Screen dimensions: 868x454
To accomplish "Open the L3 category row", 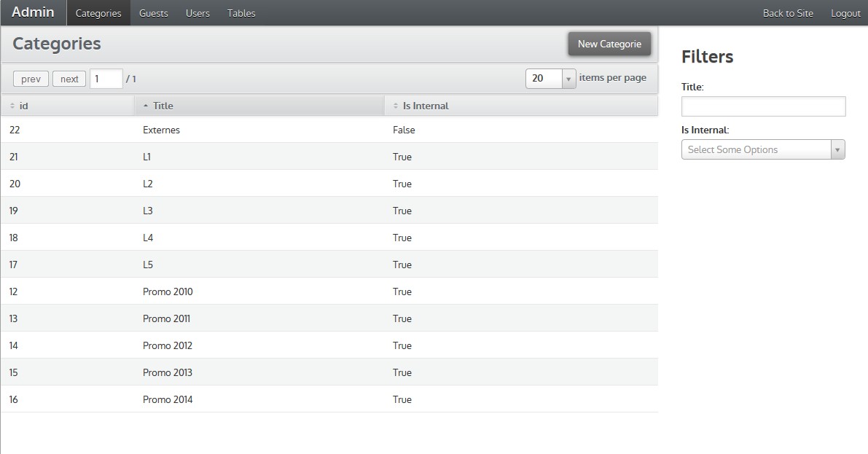I will click(148, 211).
